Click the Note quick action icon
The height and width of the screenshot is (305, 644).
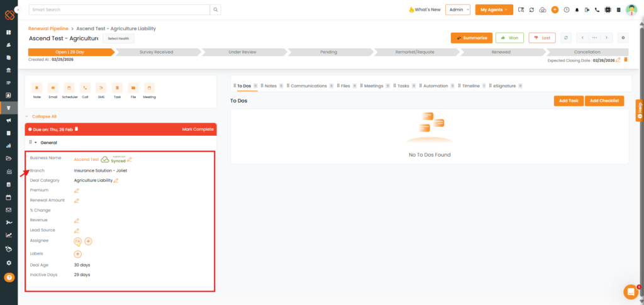[x=37, y=87]
